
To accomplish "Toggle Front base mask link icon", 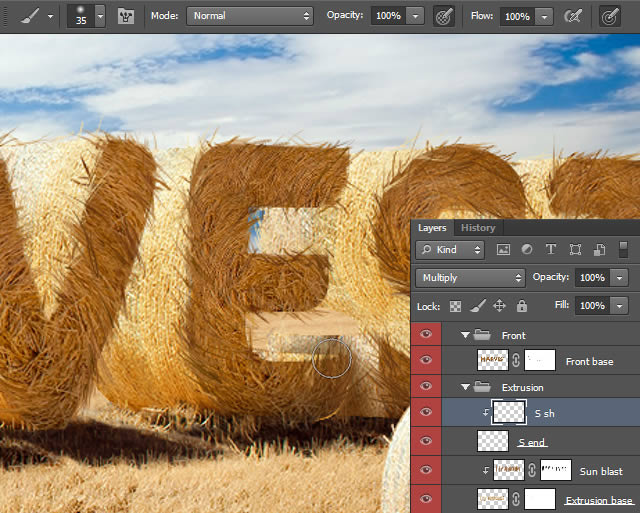I will click(x=516, y=360).
